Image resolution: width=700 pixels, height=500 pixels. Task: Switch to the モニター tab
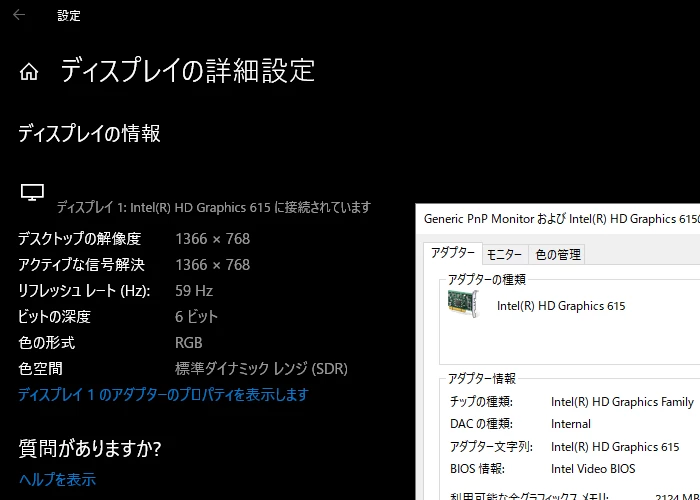pyautogui.click(x=504, y=254)
